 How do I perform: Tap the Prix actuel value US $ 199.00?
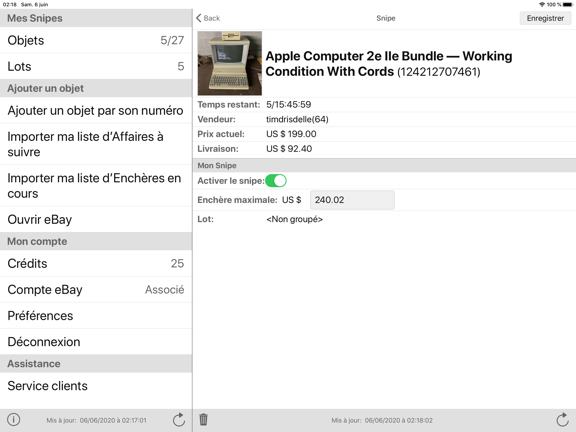(x=291, y=134)
